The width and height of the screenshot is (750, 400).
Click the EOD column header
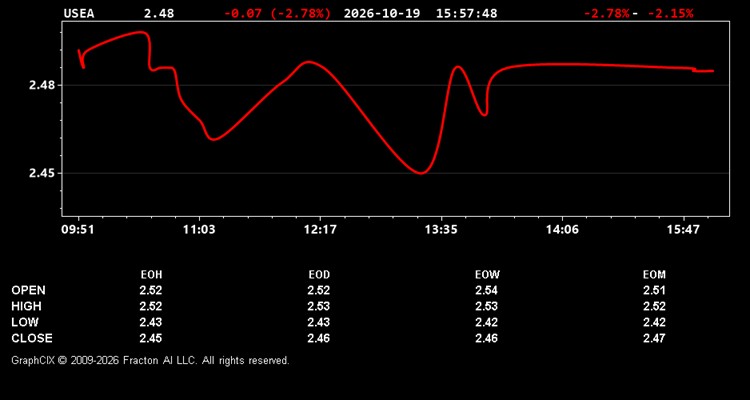319,275
